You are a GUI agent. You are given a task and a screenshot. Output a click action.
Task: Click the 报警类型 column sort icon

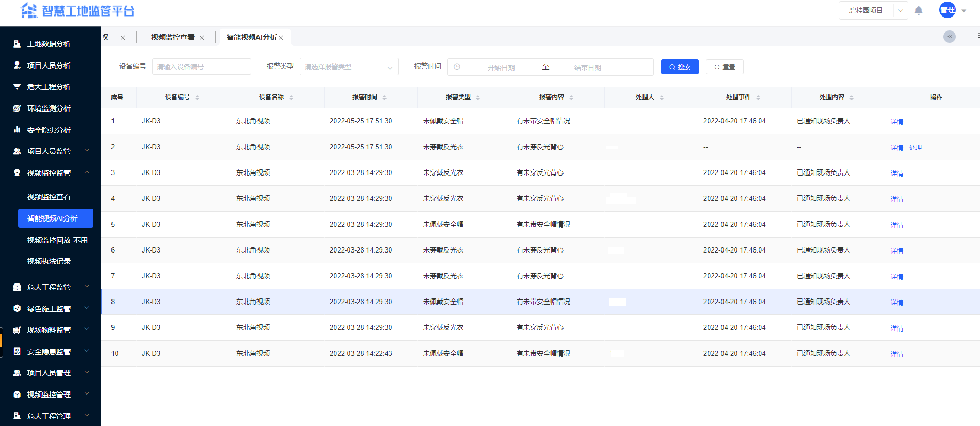pos(478,98)
